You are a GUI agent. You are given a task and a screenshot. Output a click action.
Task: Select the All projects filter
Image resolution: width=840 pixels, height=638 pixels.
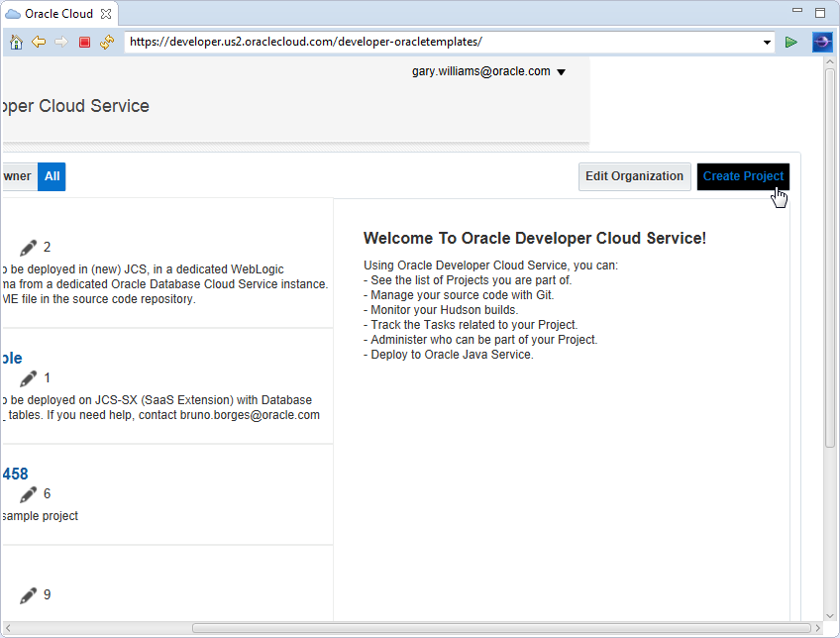[52, 176]
